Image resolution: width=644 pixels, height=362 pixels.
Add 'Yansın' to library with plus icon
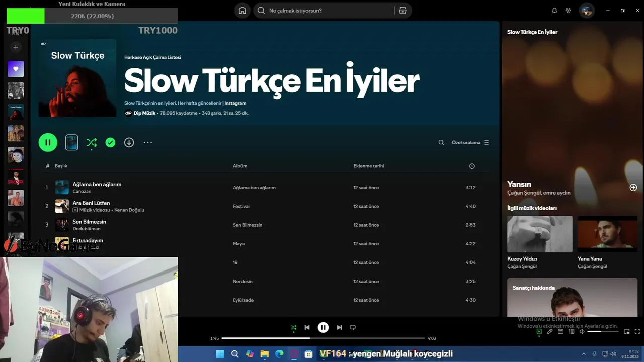(x=633, y=188)
